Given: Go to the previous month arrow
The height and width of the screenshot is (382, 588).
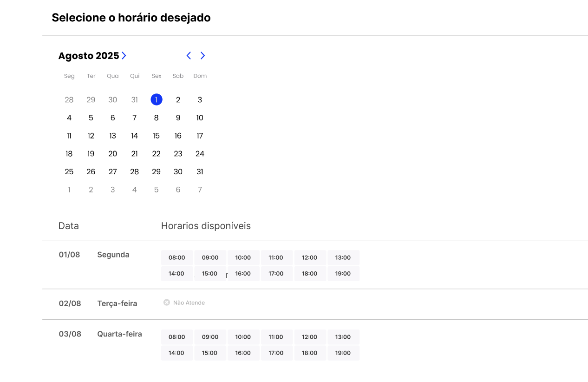Looking at the screenshot, I should pos(189,56).
